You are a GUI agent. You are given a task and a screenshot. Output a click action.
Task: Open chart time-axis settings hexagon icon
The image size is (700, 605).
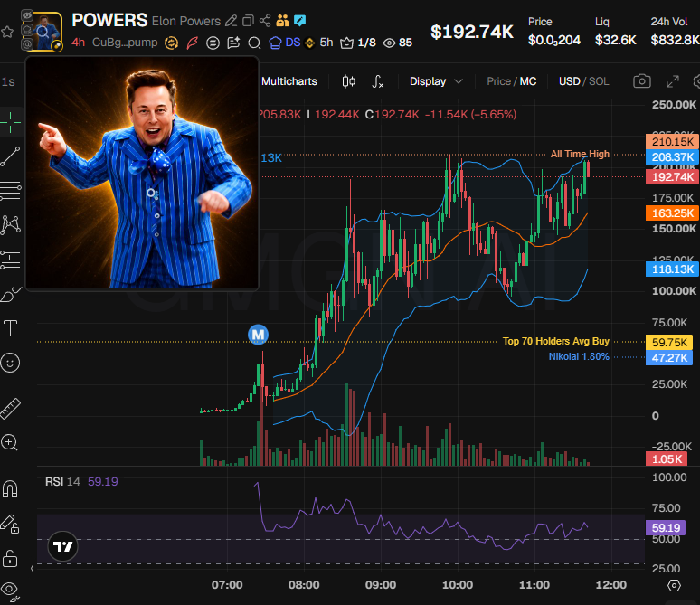(674, 585)
